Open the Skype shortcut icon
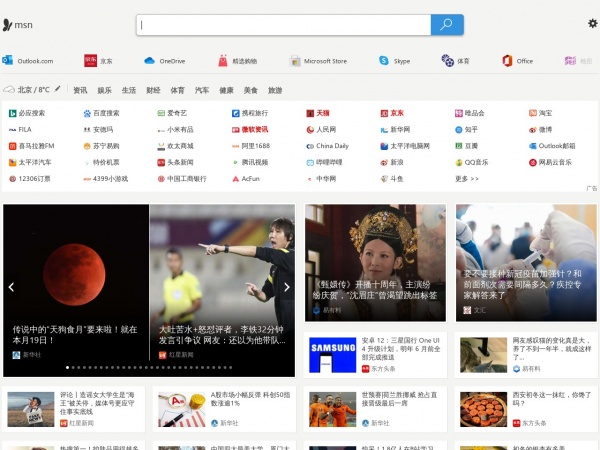Image resolution: width=600 pixels, height=450 pixels. 384,60
